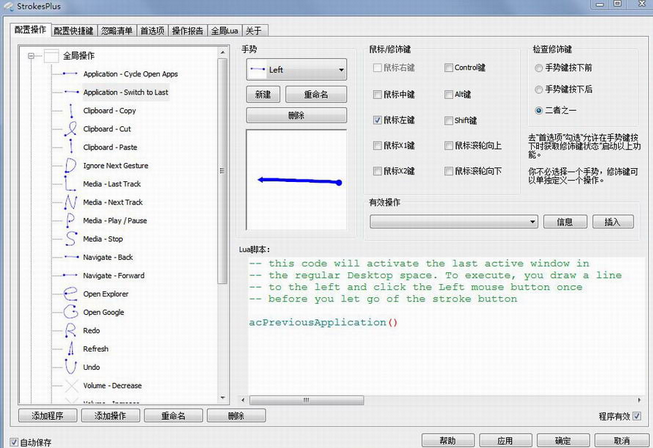Click the Ignore Next Gesture D icon
The height and width of the screenshot is (448, 653).
[x=71, y=166]
